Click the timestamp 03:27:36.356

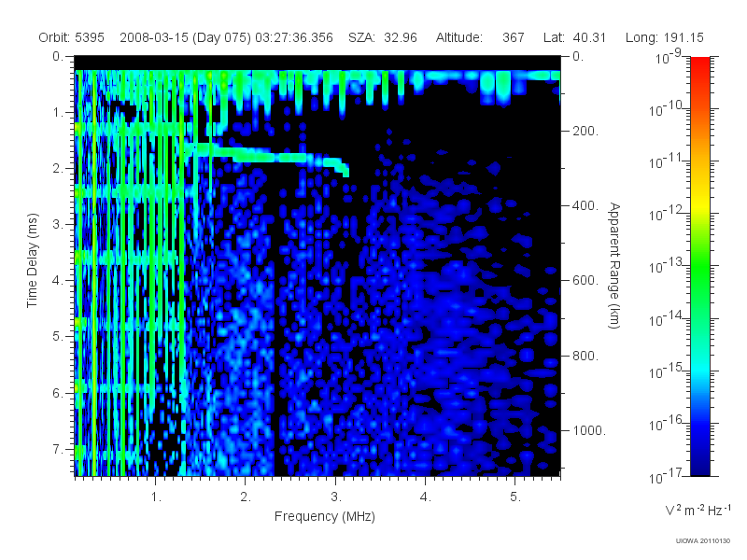(294, 37)
